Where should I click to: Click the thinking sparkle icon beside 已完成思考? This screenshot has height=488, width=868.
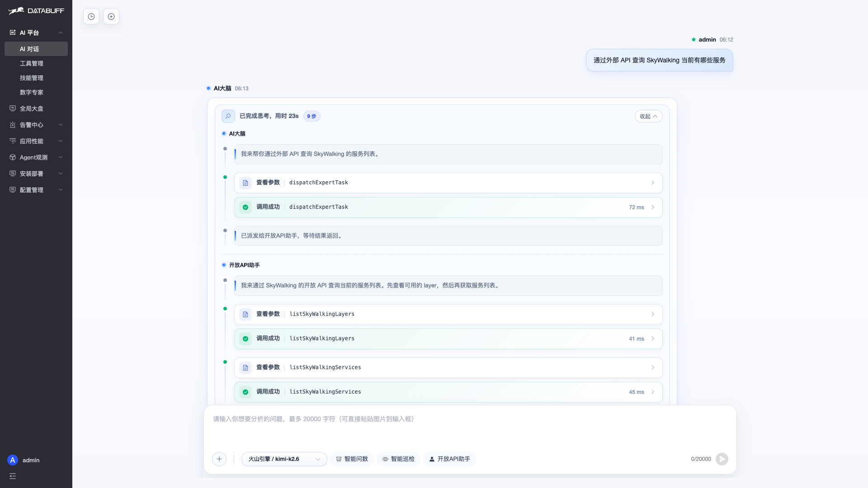228,116
